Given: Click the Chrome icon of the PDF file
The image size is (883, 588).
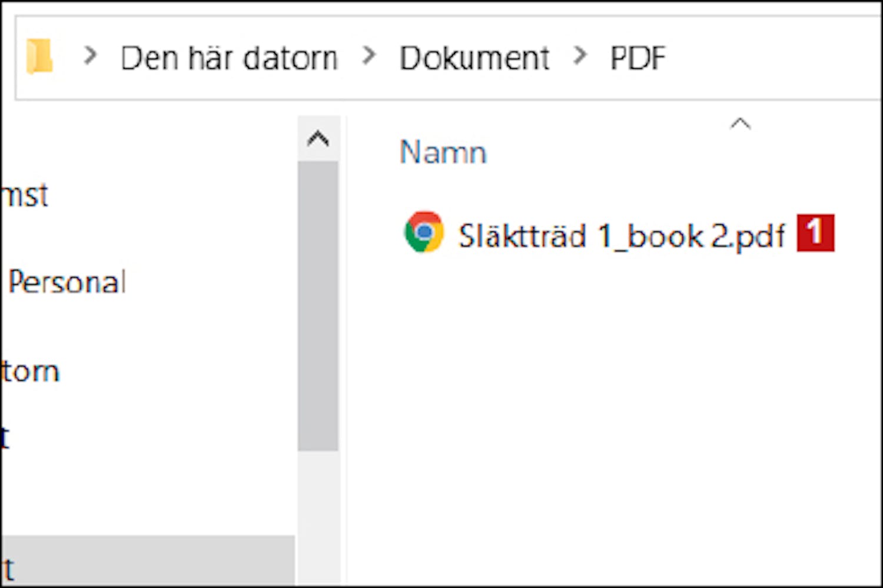Looking at the screenshot, I should click(x=424, y=232).
